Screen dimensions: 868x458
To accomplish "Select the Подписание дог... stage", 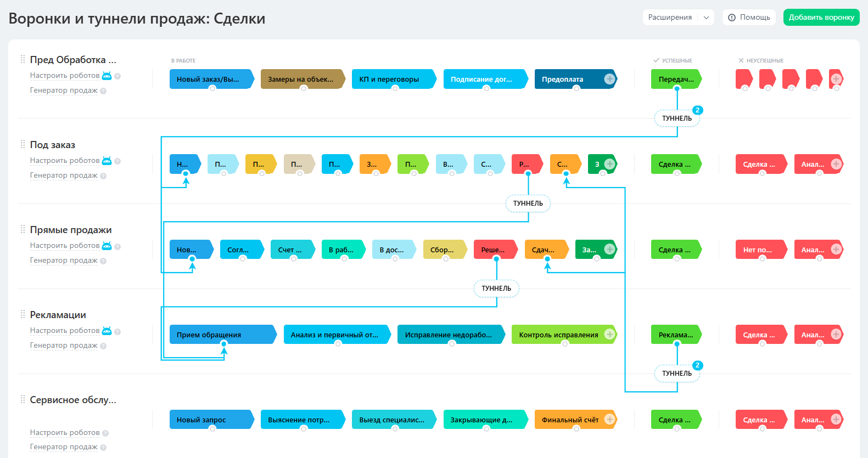I will (485, 79).
